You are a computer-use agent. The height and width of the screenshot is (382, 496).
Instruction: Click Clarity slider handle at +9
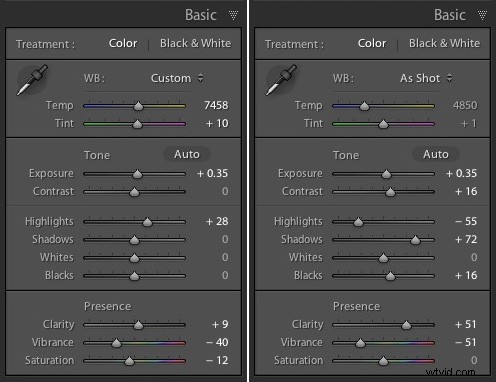point(138,325)
